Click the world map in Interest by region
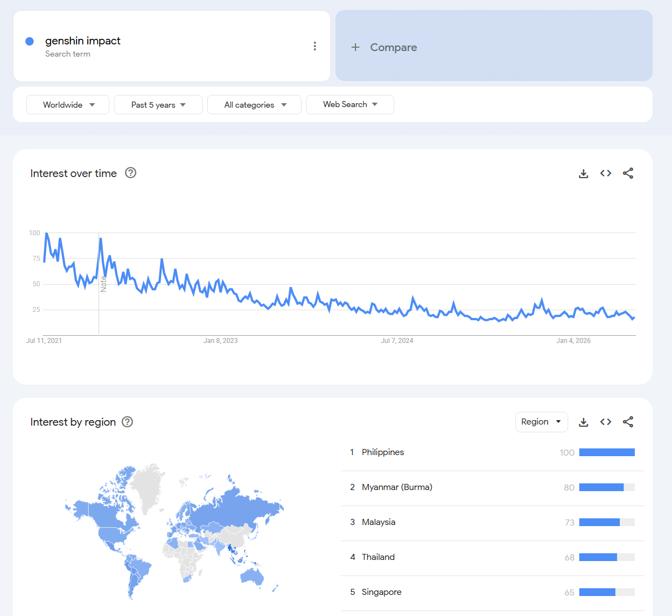672x616 pixels. [174, 532]
